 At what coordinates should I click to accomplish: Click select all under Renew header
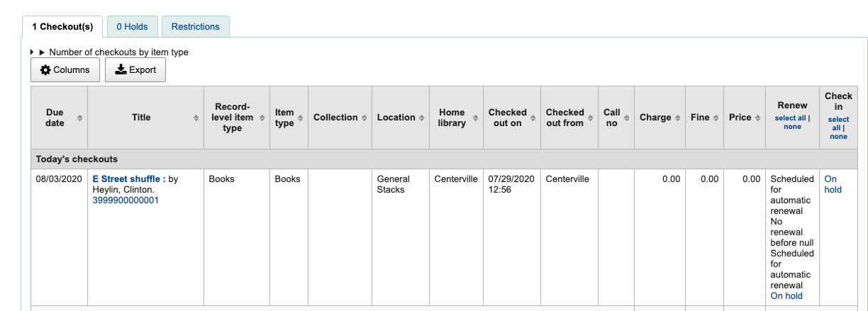(x=790, y=118)
